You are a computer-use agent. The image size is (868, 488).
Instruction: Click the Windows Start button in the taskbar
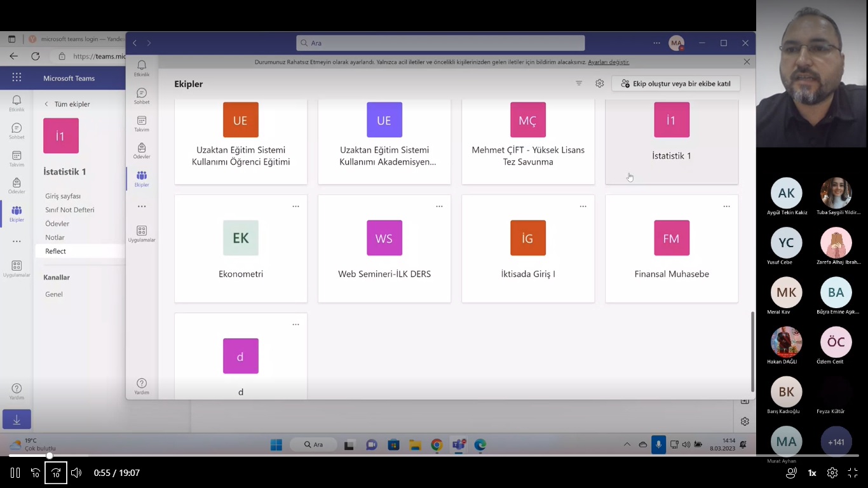[x=276, y=445]
